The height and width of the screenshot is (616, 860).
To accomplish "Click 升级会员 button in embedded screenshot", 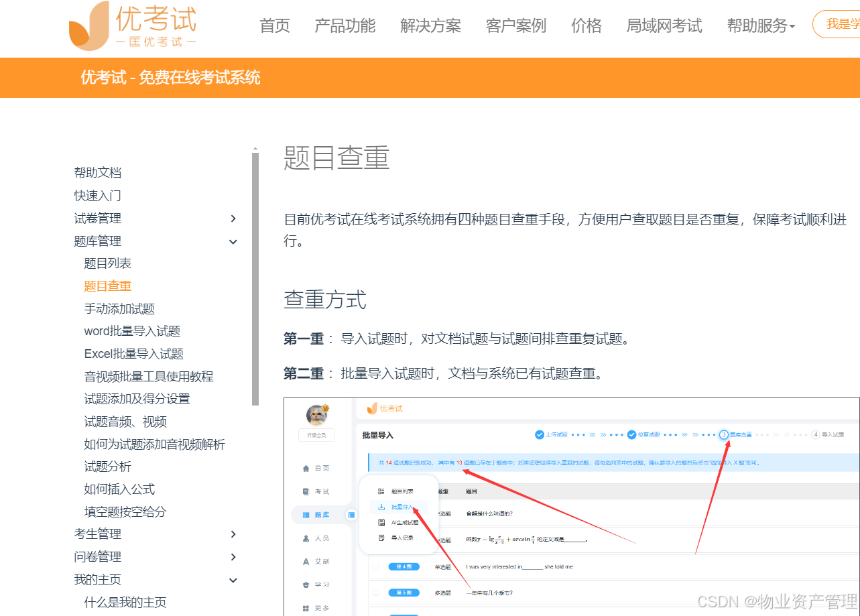I will (x=316, y=435).
